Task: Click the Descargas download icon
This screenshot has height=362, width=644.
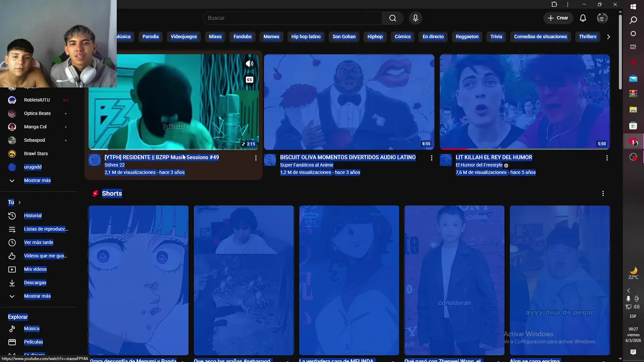Action: 12,283
